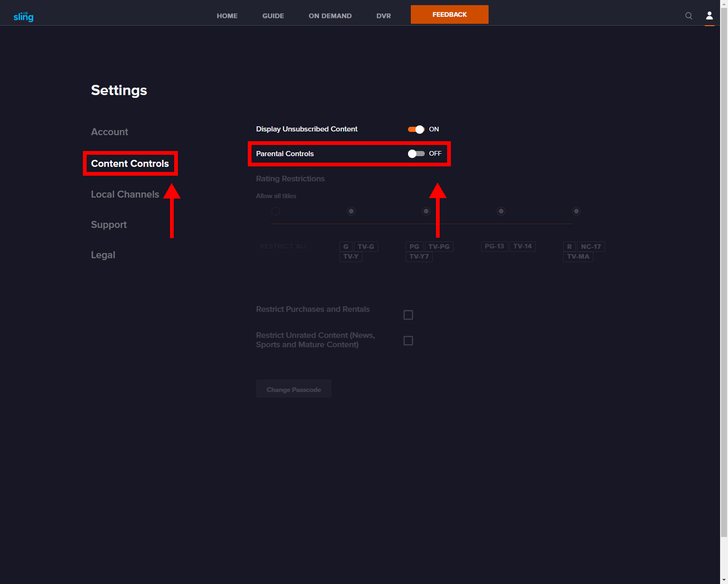Screen dimensions: 728x584
Task: Open the GUIDE section
Action: click(x=273, y=15)
